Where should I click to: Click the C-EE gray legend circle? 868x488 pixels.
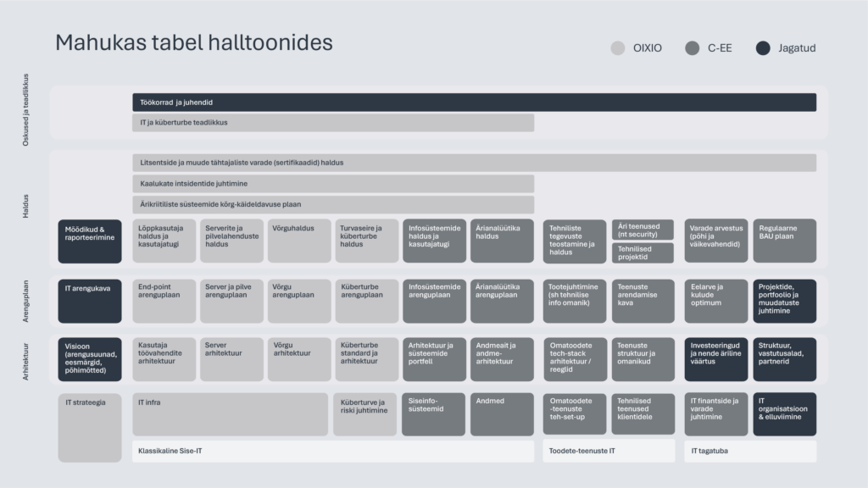pyautogui.click(x=692, y=48)
